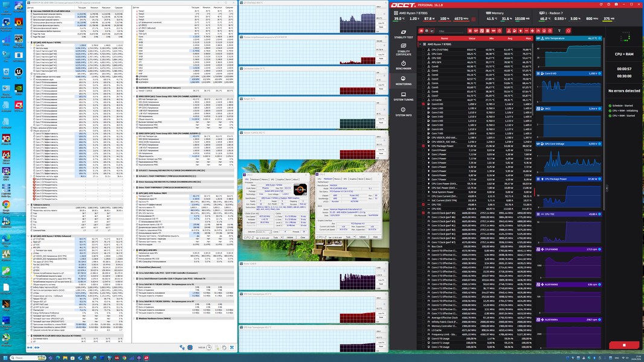Switch OCCT monitoring to table view icon
This screenshot has width=644, height=362.
click(x=427, y=31)
